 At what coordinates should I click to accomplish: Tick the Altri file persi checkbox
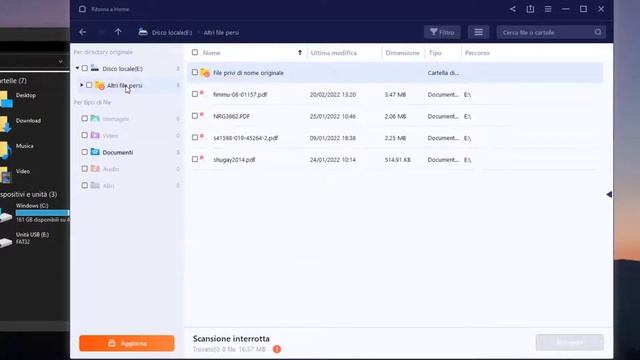pos(89,85)
